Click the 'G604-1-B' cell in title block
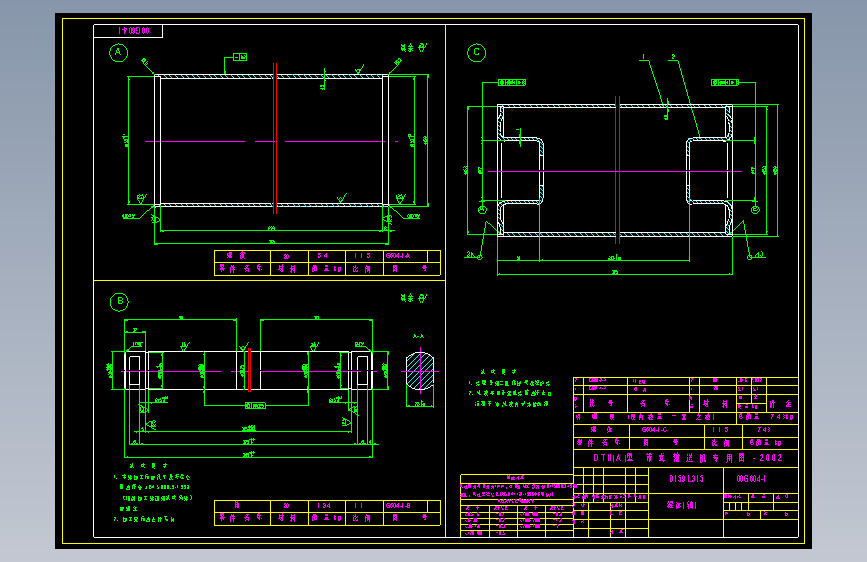This screenshot has height=562, width=867. point(405,506)
